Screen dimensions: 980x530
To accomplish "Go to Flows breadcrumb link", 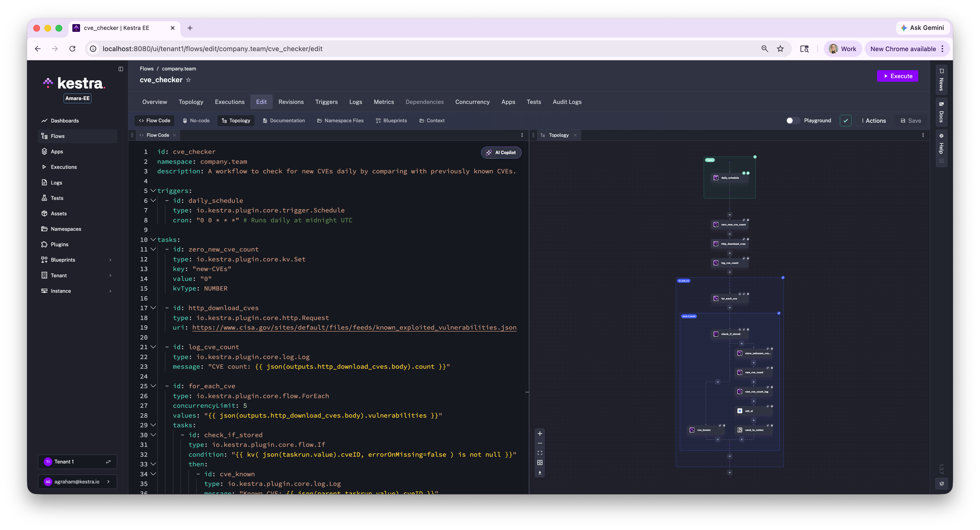I will (x=146, y=69).
